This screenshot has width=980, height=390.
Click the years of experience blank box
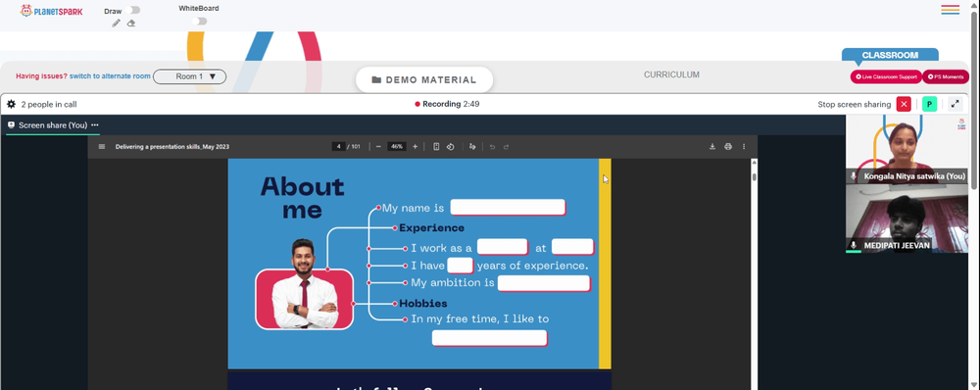coord(460,266)
